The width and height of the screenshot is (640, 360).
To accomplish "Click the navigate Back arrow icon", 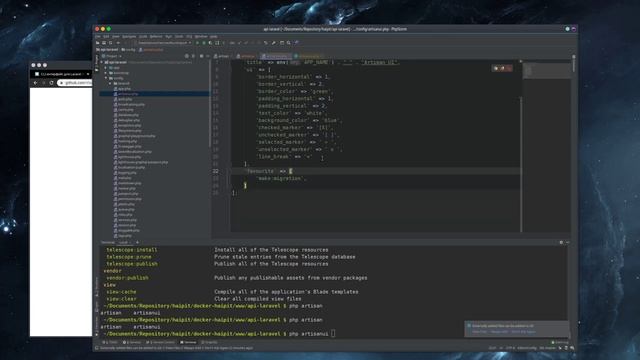I will [x=118, y=43].
